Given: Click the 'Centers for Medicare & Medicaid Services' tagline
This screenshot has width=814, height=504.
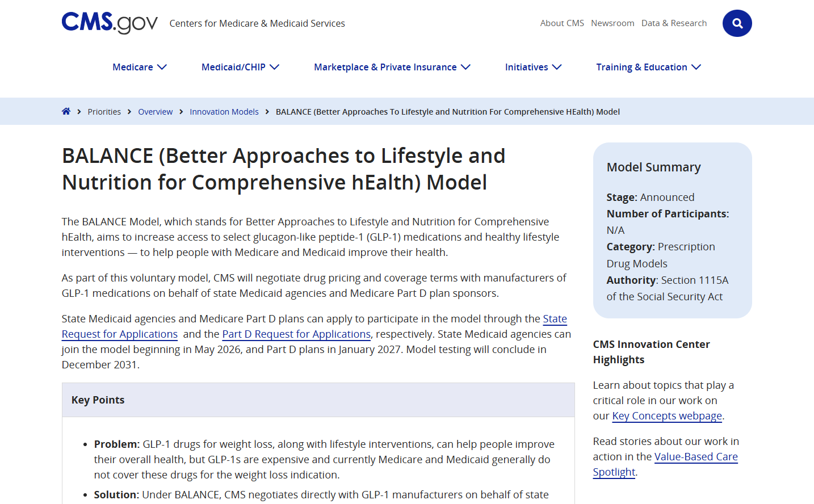Looking at the screenshot, I should tap(257, 23).
